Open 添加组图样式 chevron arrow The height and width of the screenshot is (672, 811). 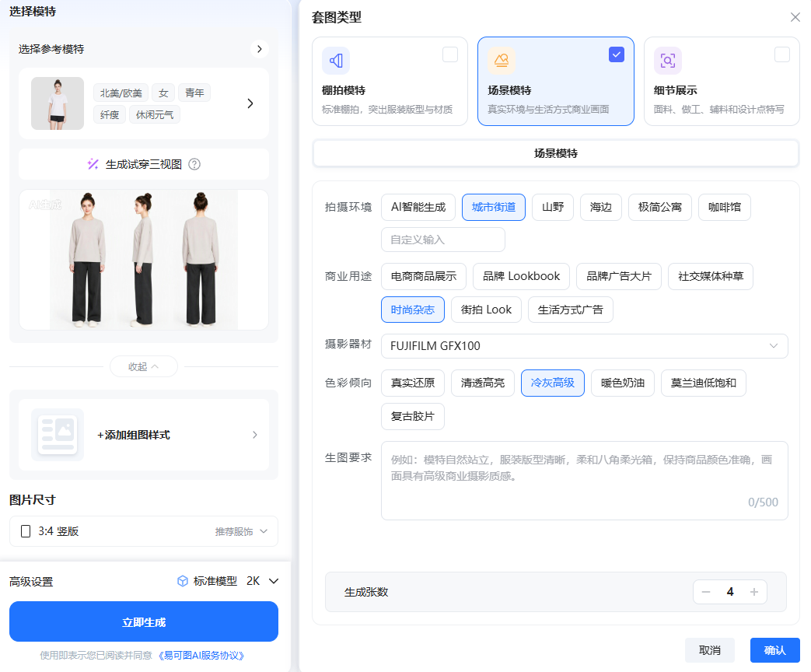[254, 435]
